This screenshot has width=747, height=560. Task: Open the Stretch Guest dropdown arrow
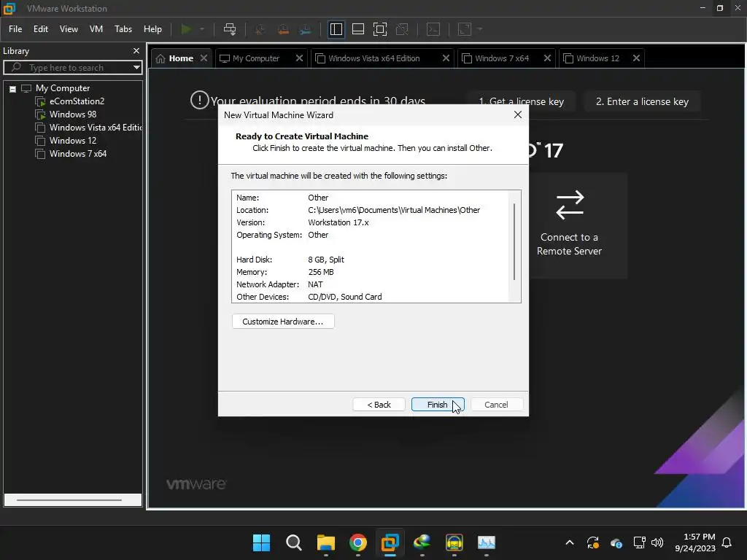[x=480, y=29]
